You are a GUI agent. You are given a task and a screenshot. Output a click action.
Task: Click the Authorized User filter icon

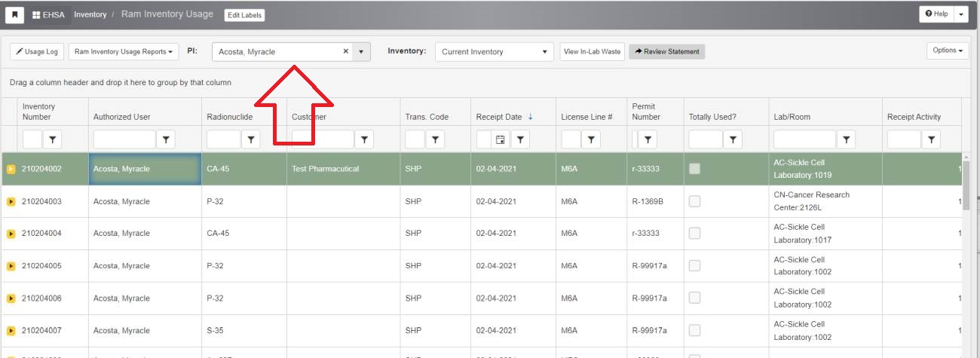coord(166,139)
